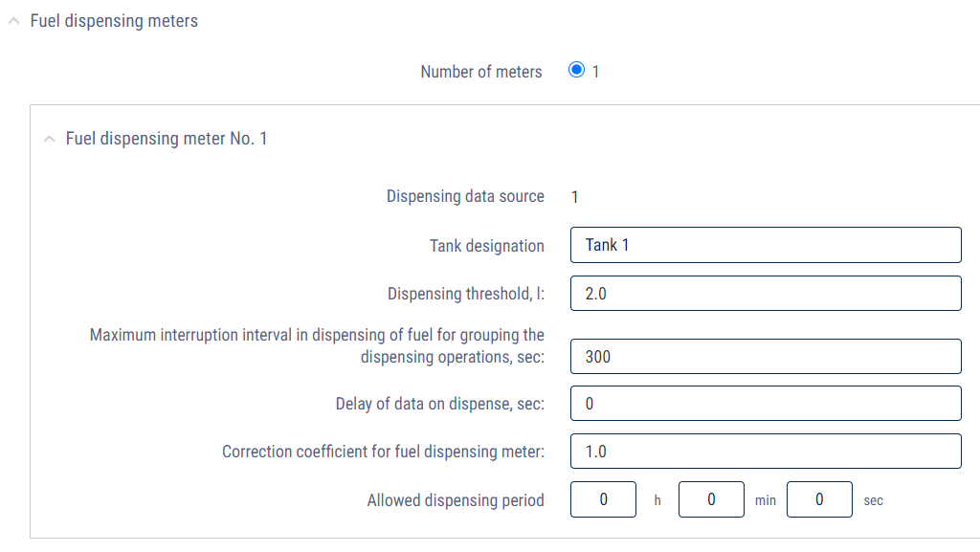Select the Delay of data on dispense field
This screenshot has height=552, width=980.
pos(766,404)
